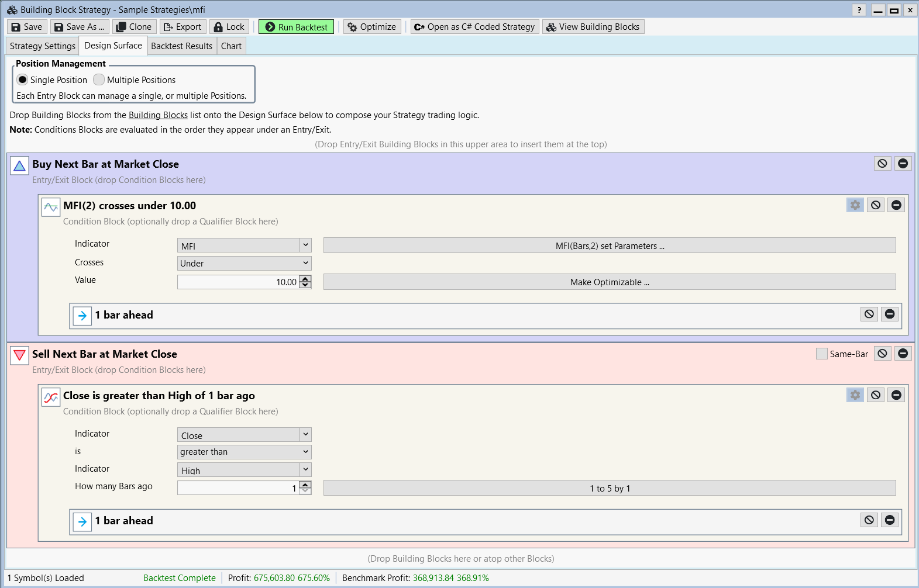Disable the MFI(2) crosses under condition
The height and width of the screenshot is (588, 919).
(875, 205)
